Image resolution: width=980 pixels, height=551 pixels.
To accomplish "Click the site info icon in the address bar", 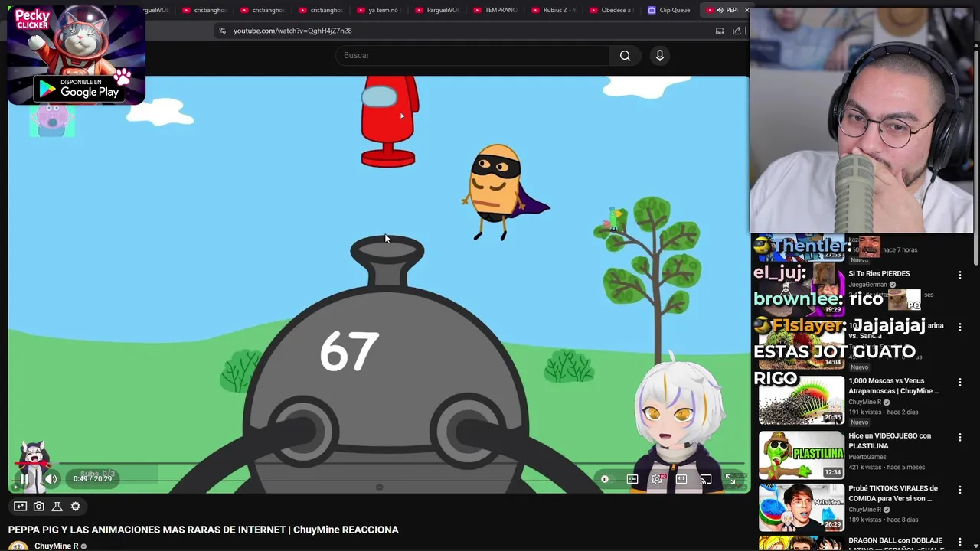I will pyautogui.click(x=223, y=31).
